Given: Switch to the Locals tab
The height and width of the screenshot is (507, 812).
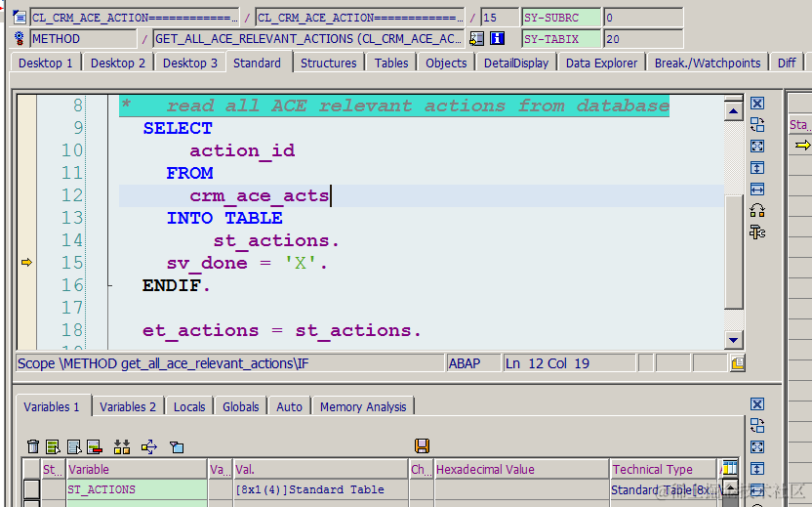Looking at the screenshot, I should [189, 407].
